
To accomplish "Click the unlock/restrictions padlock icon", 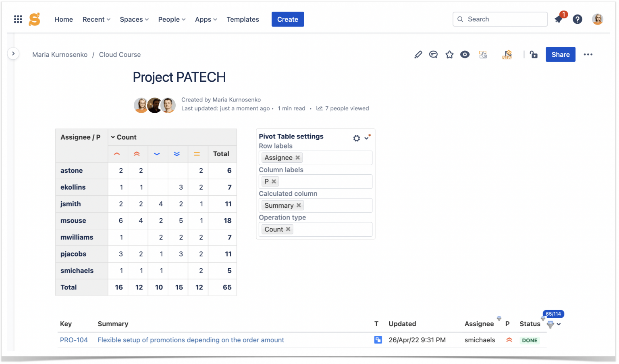I will coord(534,54).
